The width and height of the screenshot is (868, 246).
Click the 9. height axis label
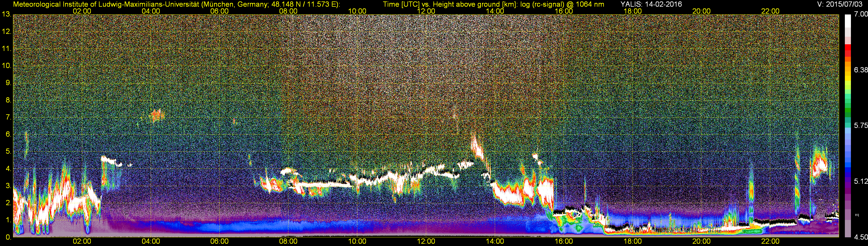(x=8, y=82)
